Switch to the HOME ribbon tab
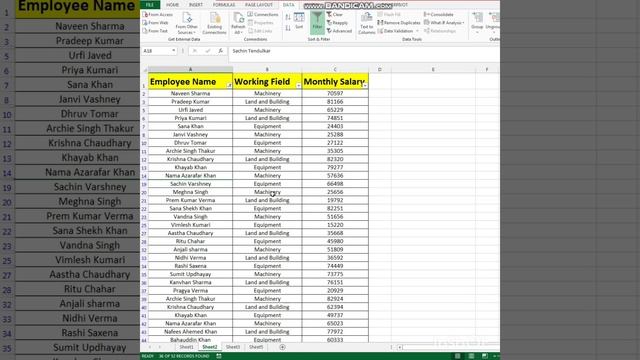 click(172, 5)
